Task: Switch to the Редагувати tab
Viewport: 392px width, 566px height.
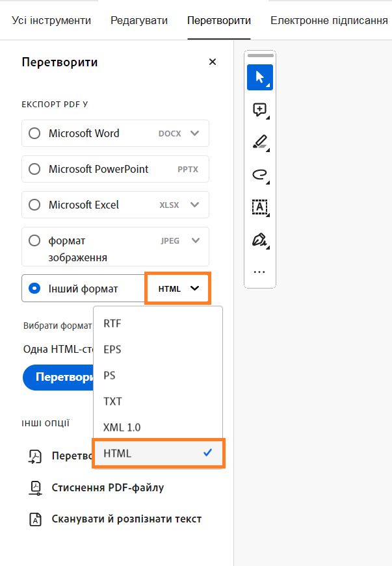Action: click(139, 20)
